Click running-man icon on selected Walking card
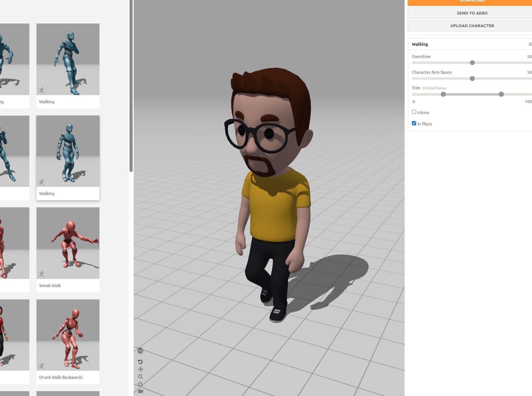Screen dimensions: 532x396 point(41,182)
